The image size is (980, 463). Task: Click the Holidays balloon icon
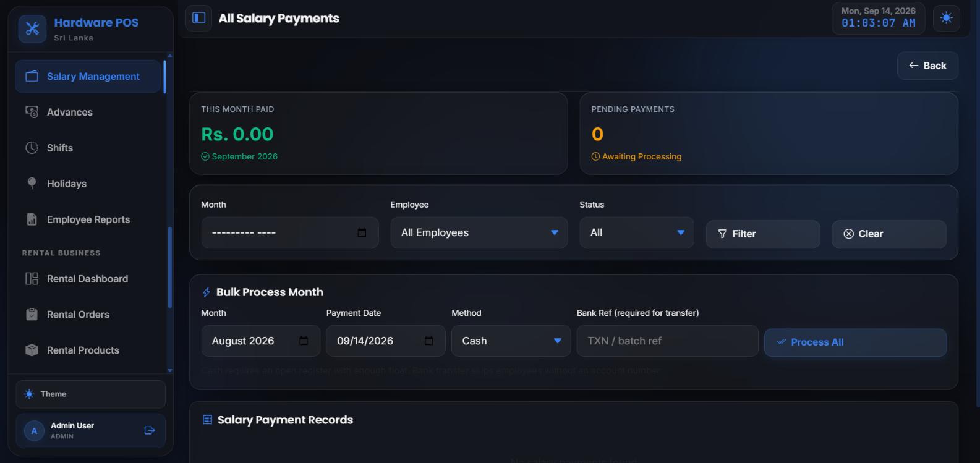[32, 184]
